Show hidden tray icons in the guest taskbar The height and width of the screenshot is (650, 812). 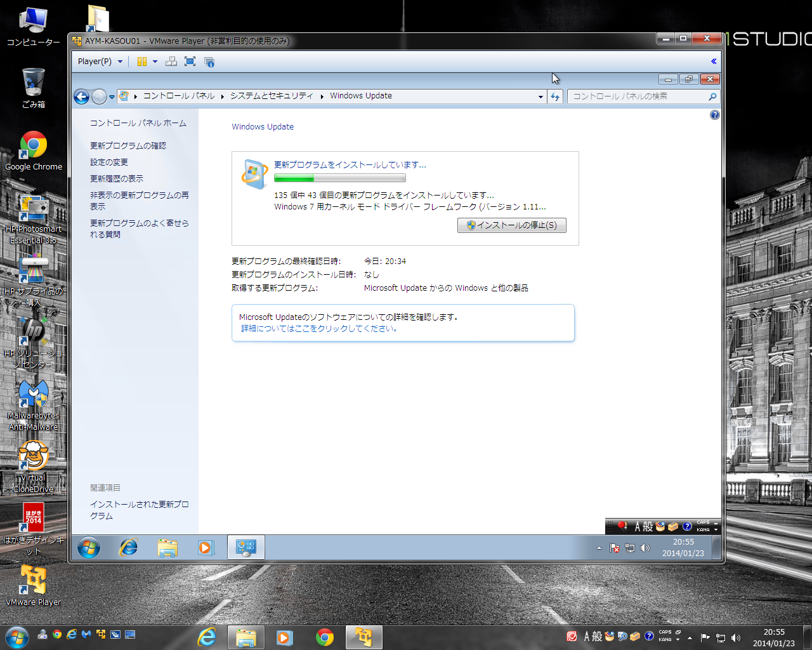(599, 548)
